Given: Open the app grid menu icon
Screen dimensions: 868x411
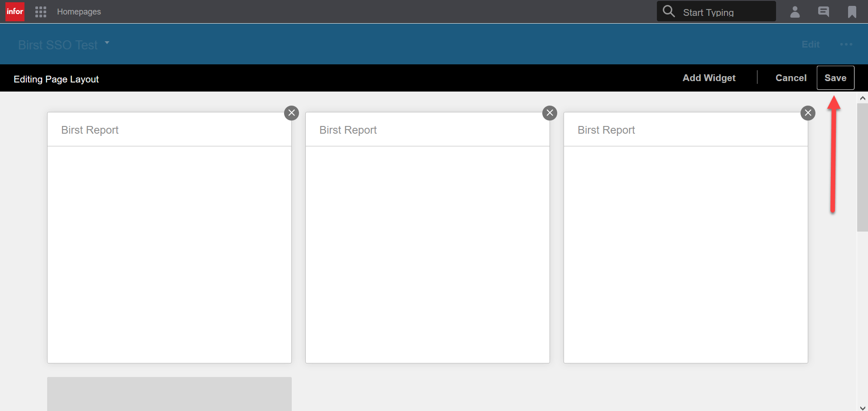Looking at the screenshot, I should [41, 12].
